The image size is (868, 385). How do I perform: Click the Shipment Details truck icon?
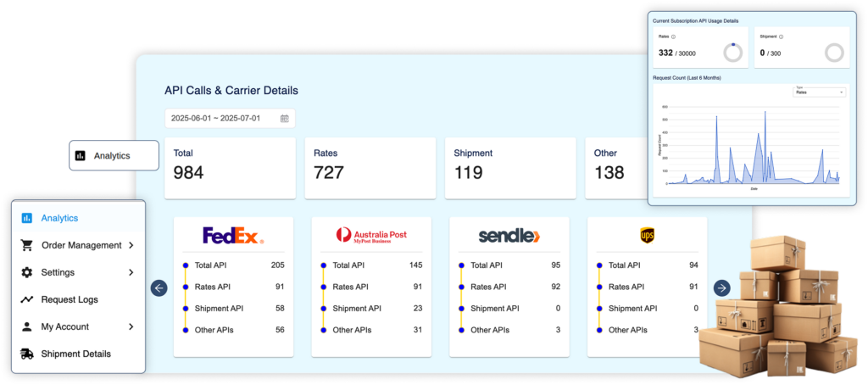point(26,354)
